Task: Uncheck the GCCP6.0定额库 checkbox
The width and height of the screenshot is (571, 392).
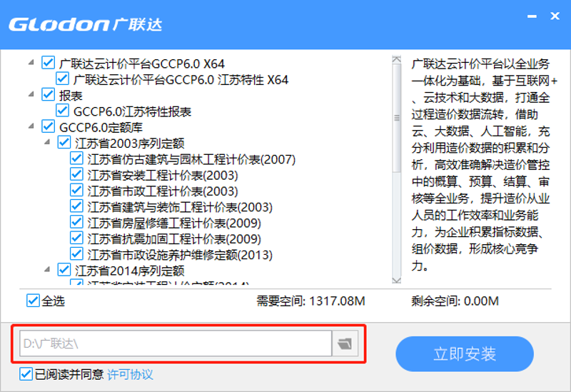Action: coord(48,126)
